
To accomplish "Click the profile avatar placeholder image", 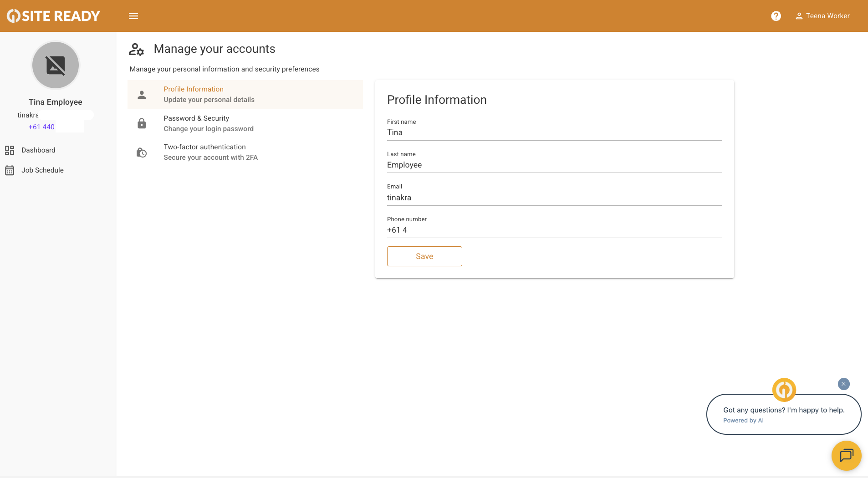I will [x=56, y=65].
